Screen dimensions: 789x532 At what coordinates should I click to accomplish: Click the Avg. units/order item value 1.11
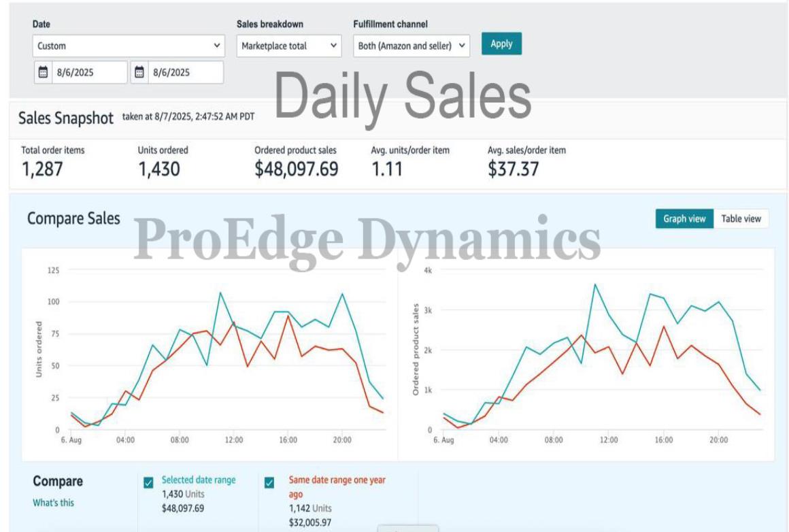386,169
